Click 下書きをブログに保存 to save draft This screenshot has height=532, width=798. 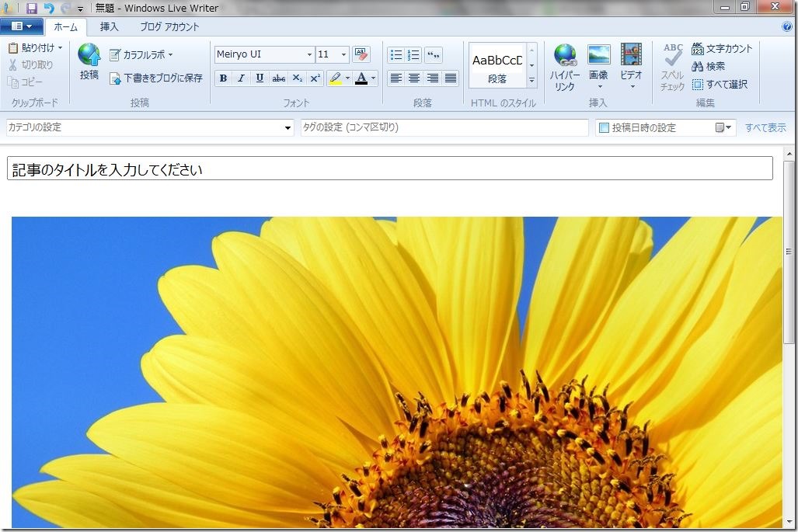pyautogui.click(x=156, y=78)
